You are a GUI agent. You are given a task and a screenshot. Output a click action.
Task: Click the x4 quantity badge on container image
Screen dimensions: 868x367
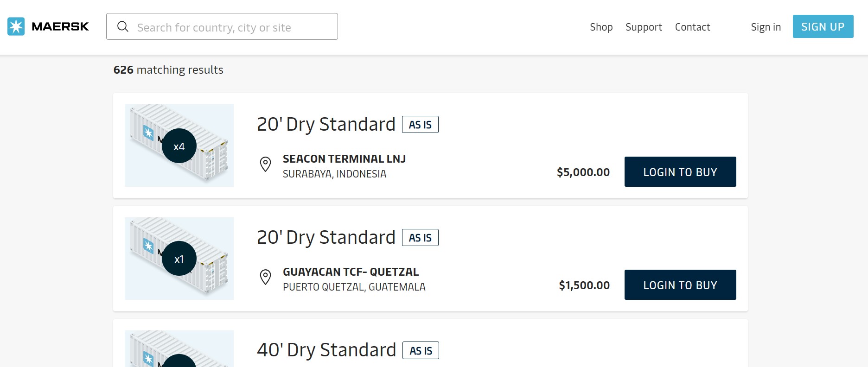[179, 146]
